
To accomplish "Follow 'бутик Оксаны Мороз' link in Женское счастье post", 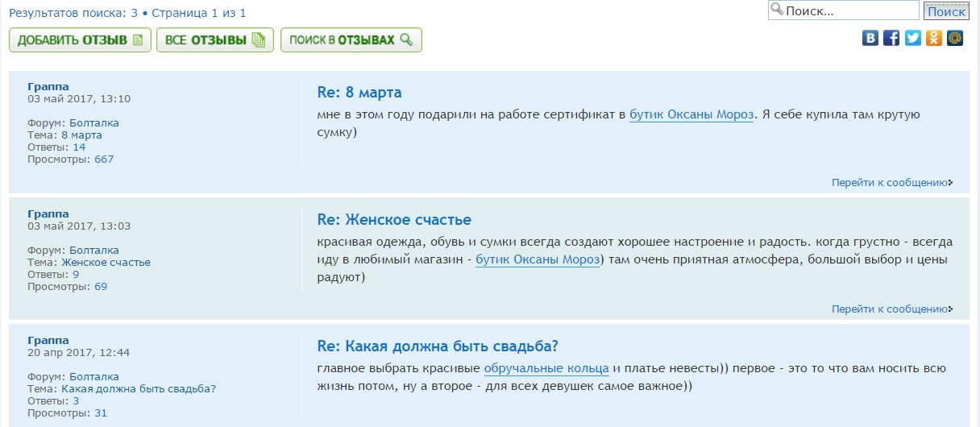I will [x=538, y=259].
